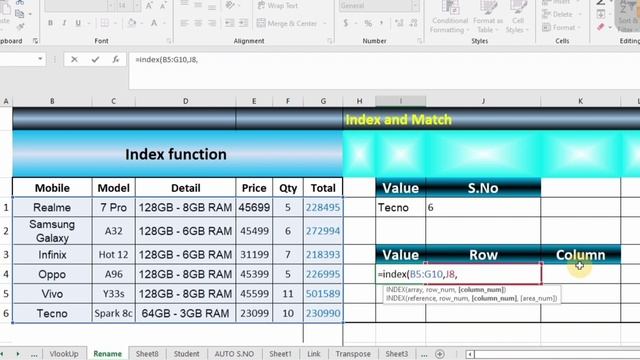Image resolution: width=640 pixels, height=360 pixels.
Task: Select column J header
Action: [483, 101]
